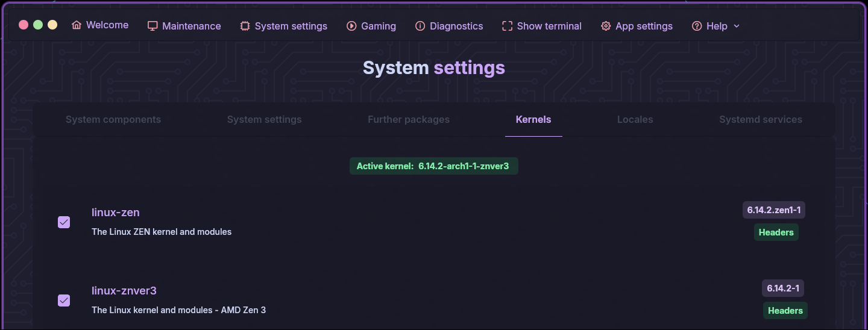
Task: Click the Headers badge for linux-zen
Action: click(x=776, y=232)
